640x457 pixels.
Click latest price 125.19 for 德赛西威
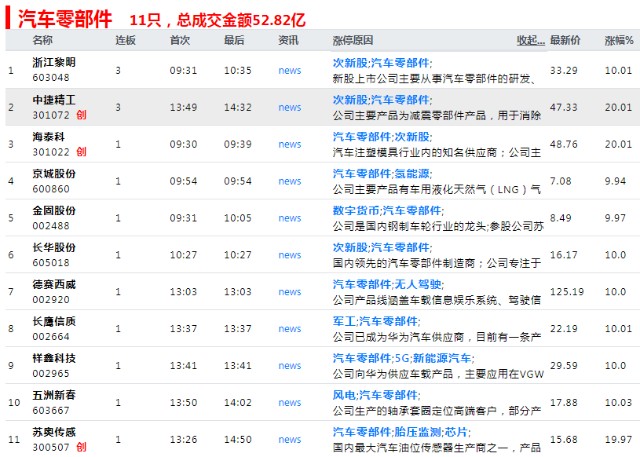coord(567,292)
